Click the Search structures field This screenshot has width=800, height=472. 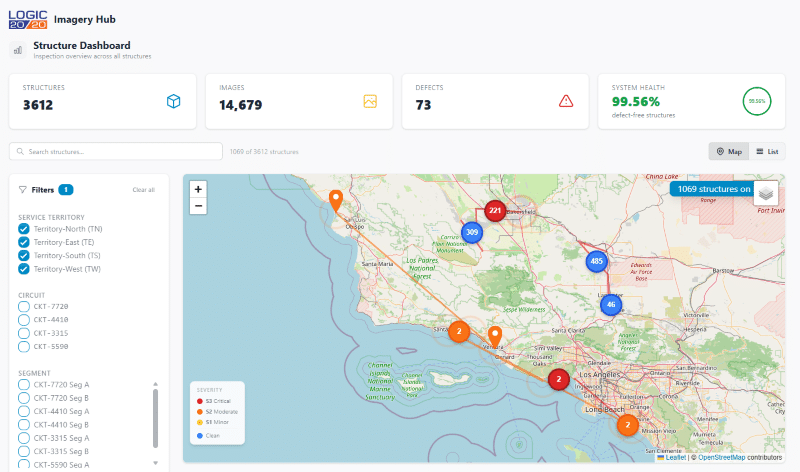pos(116,152)
